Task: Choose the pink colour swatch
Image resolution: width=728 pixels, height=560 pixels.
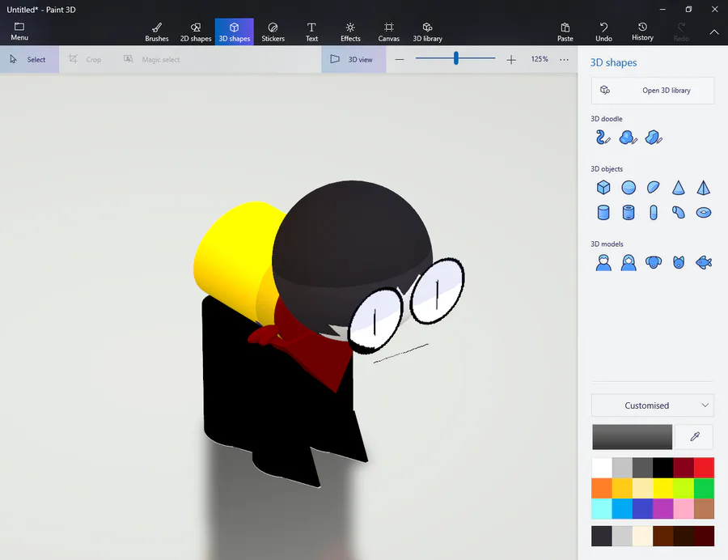Action: 684,508
